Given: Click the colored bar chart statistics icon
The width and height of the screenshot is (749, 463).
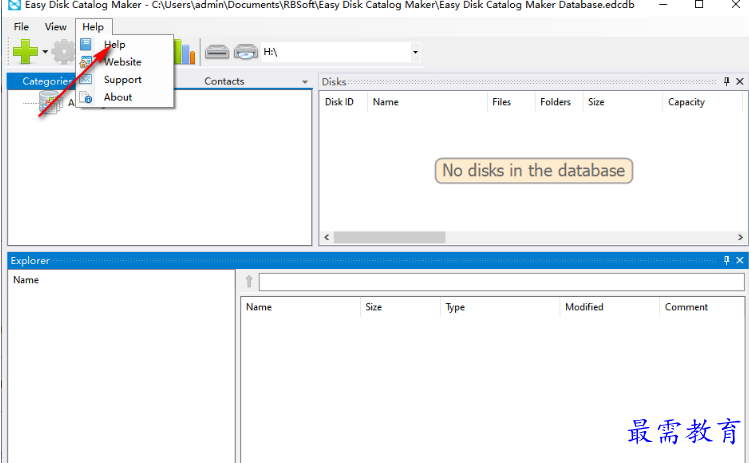Looking at the screenshot, I should pos(185,52).
